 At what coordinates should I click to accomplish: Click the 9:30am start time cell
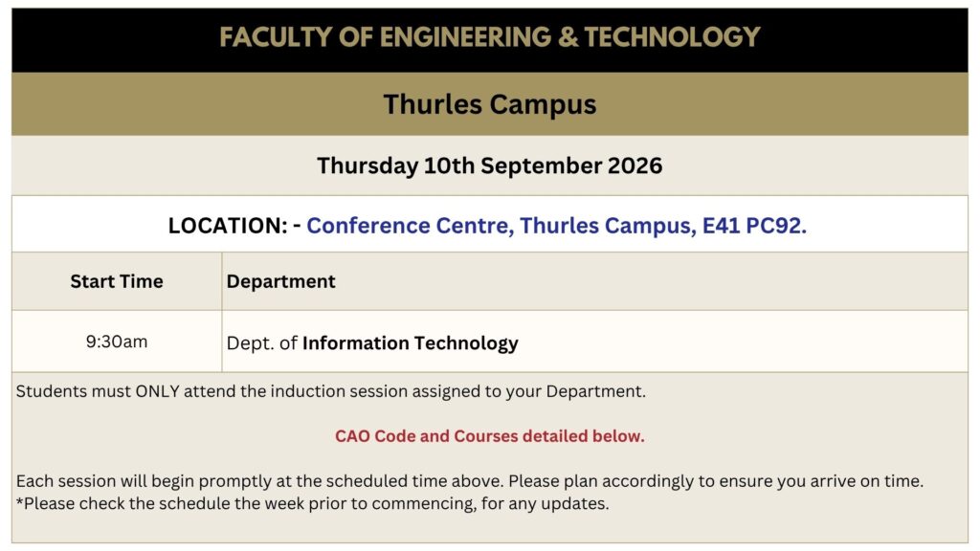click(x=117, y=342)
